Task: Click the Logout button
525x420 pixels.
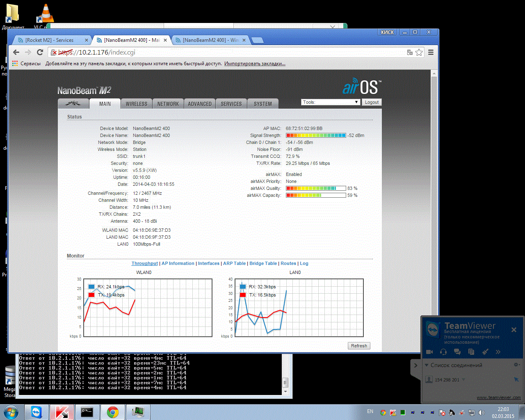Action: coord(372,102)
